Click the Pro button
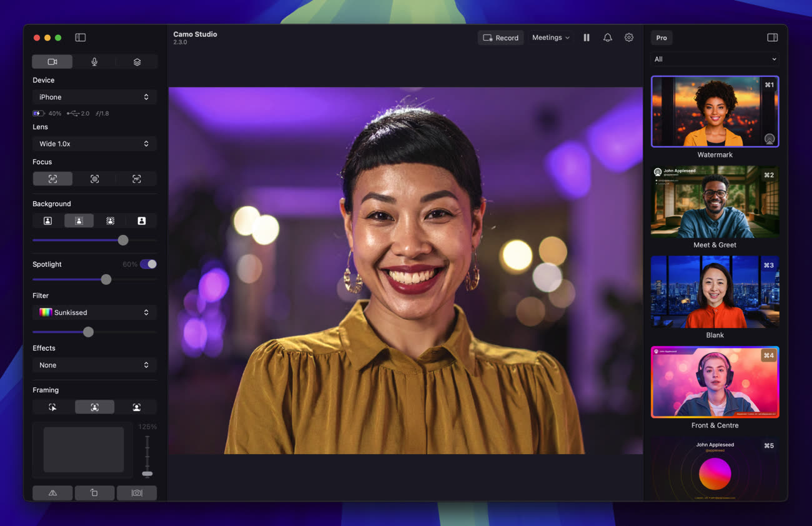This screenshot has width=812, height=526. (x=661, y=37)
